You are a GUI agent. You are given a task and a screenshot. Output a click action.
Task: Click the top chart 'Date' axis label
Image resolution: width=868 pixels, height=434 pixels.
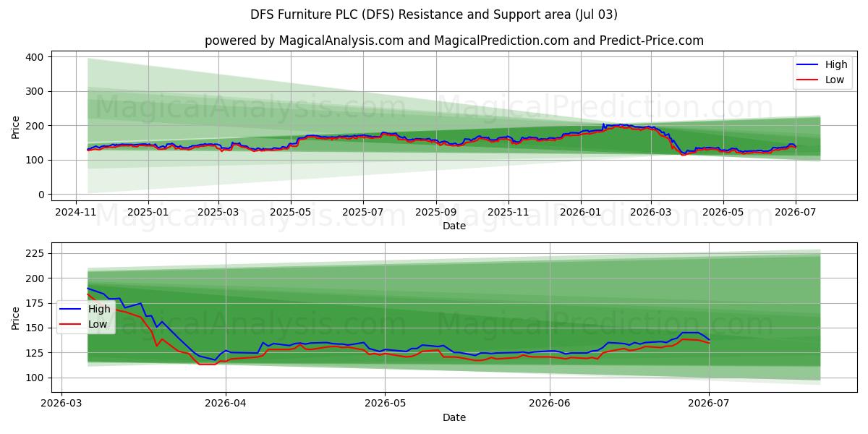coord(454,226)
